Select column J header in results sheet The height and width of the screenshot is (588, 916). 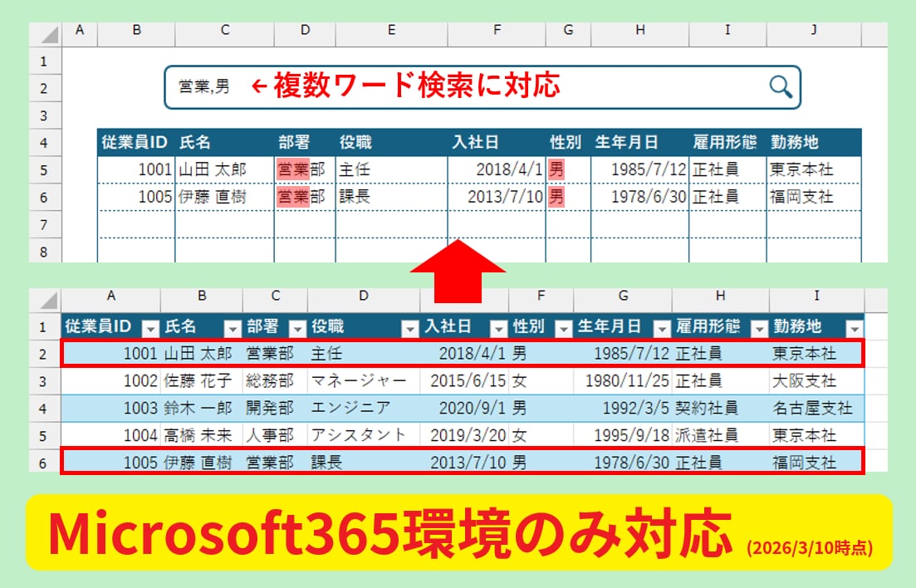point(814,31)
